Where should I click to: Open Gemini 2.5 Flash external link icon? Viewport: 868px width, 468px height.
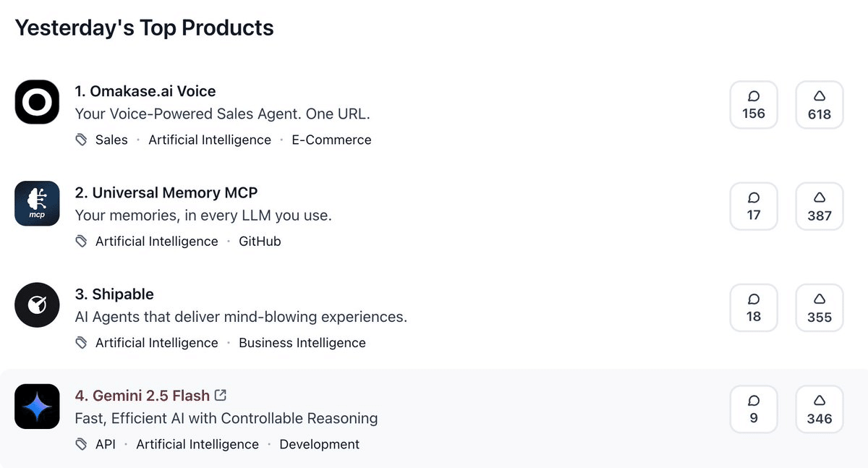click(221, 395)
